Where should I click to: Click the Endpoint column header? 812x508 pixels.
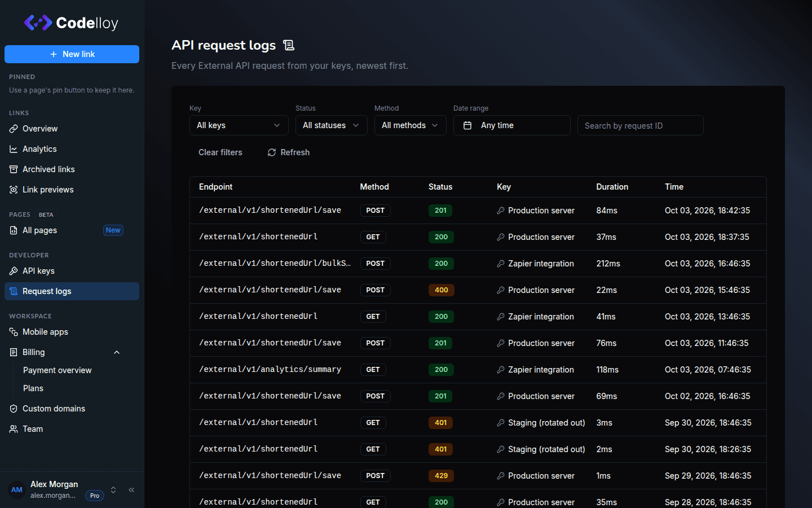(216, 187)
